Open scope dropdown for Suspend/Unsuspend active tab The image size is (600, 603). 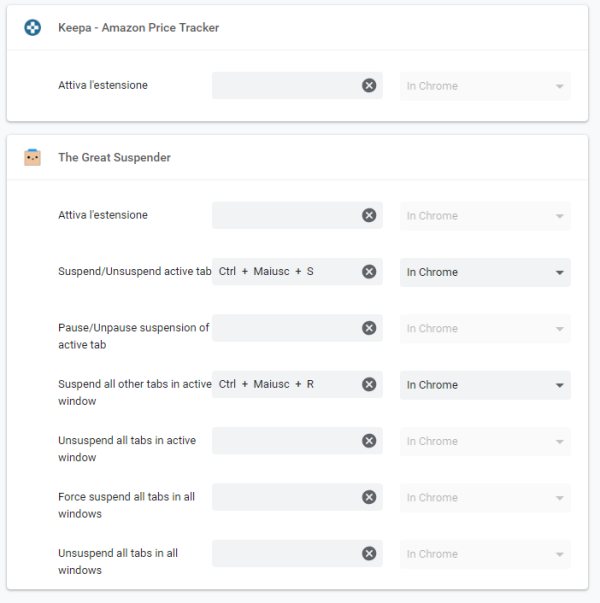click(x=485, y=272)
